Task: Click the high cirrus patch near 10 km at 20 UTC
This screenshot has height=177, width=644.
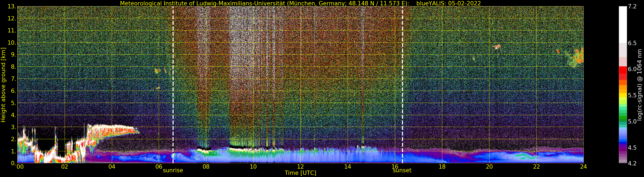Action: click(x=497, y=47)
